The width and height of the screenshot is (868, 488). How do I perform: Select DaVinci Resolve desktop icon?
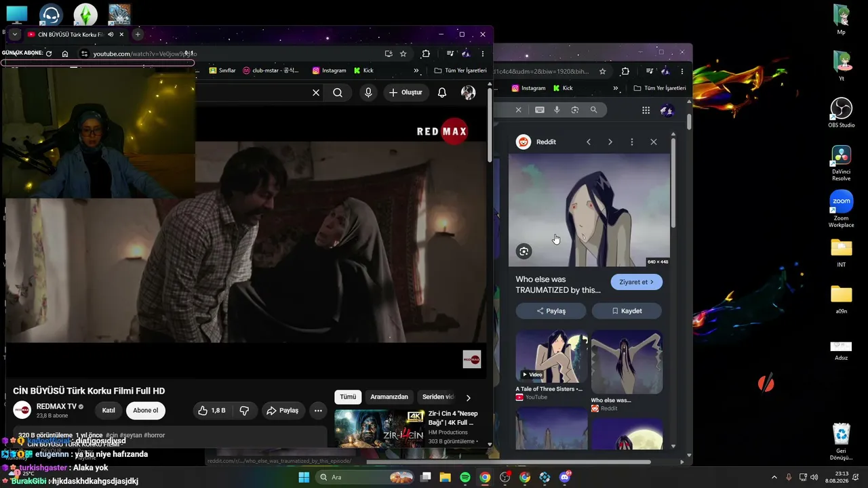click(x=842, y=163)
